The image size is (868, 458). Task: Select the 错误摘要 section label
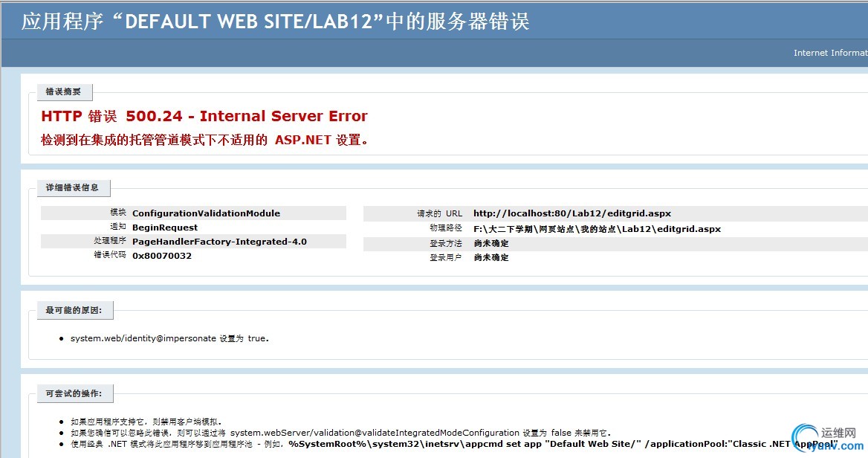[64, 92]
